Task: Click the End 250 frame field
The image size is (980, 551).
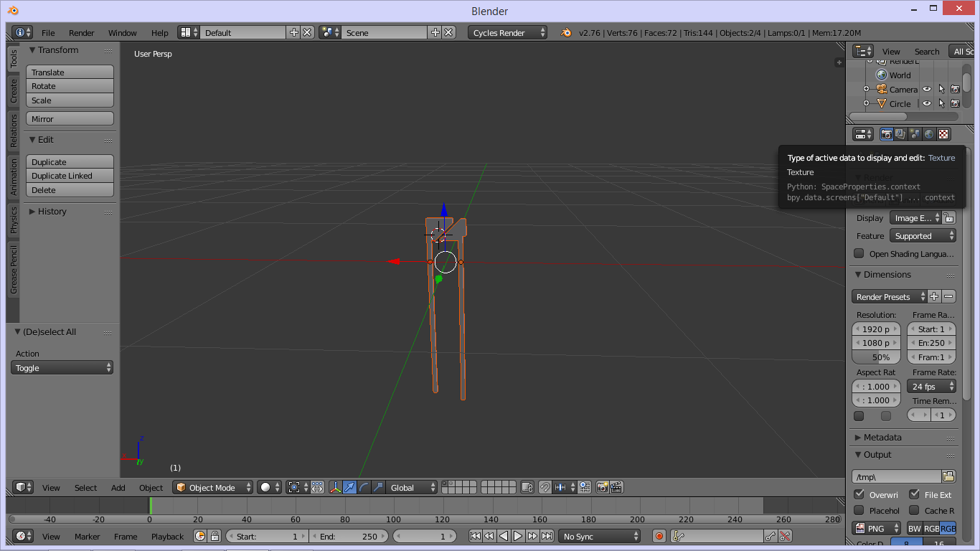Action: [349, 536]
